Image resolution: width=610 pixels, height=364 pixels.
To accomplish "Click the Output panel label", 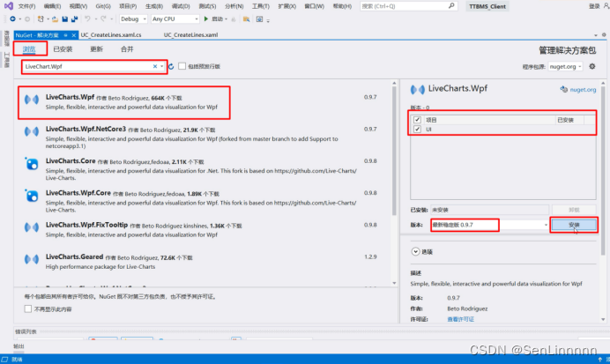I will 19,346.
